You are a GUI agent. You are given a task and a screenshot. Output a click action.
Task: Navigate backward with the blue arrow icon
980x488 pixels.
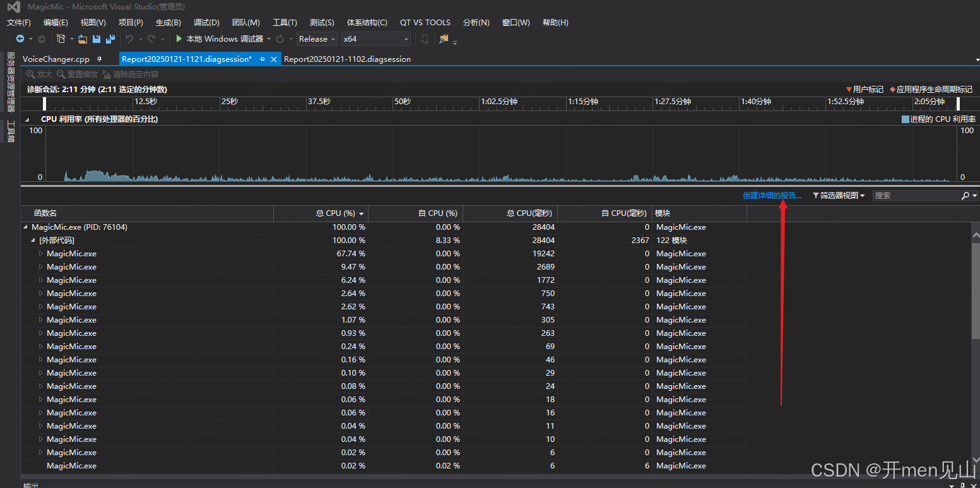click(20, 39)
